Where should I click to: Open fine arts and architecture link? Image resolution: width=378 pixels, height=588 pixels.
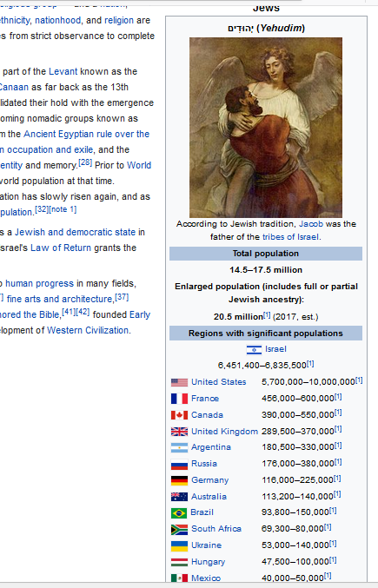[x=60, y=299]
